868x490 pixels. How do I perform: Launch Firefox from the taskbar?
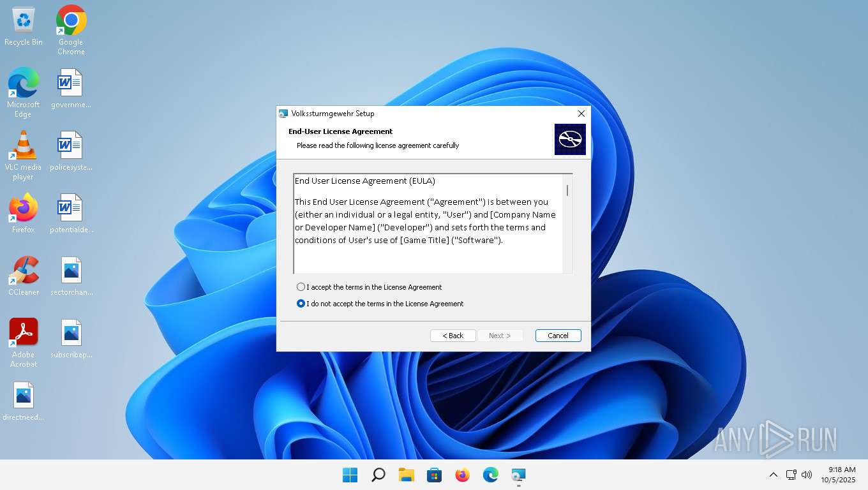pos(462,475)
